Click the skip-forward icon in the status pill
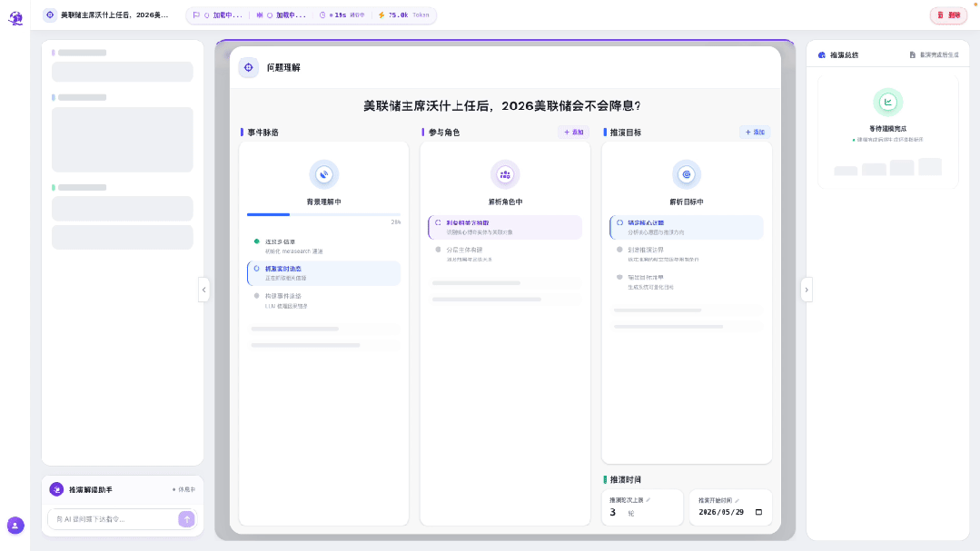 tap(260, 15)
